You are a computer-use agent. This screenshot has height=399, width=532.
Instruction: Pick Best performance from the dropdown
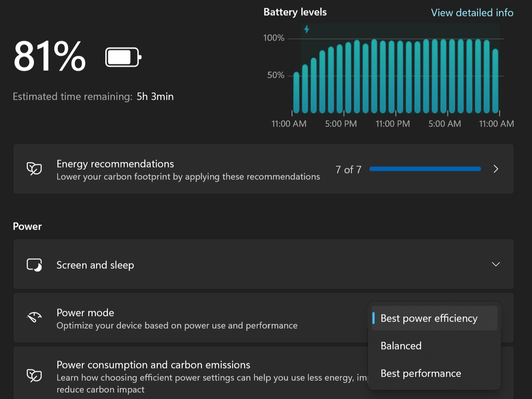421,373
